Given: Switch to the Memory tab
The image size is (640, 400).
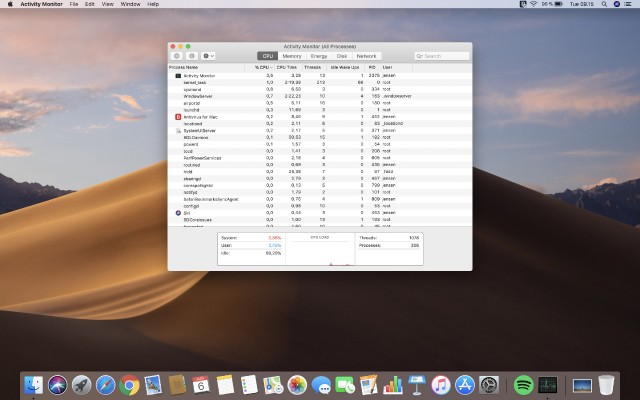Looking at the screenshot, I should click(x=292, y=56).
